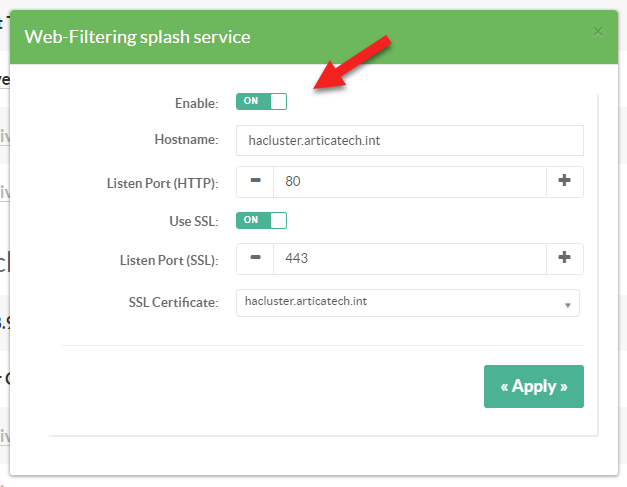
Task: Turn off the Use SSL switch
Action: (261, 220)
